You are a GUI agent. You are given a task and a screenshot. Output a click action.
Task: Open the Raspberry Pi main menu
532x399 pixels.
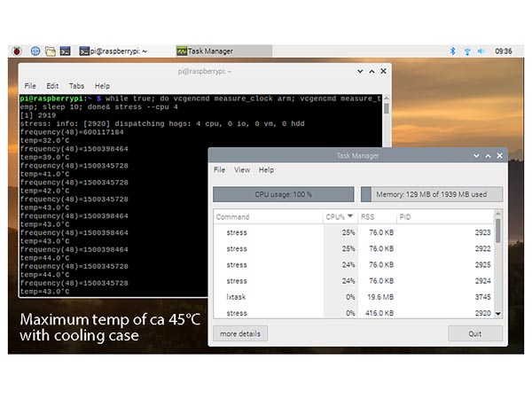pyautogui.click(x=17, y=51)
